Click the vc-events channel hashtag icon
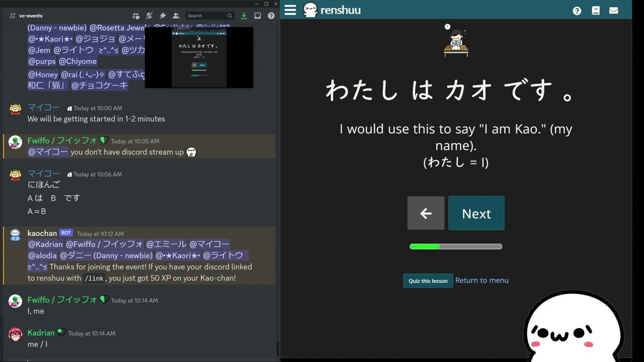 (x=12, y=16)
